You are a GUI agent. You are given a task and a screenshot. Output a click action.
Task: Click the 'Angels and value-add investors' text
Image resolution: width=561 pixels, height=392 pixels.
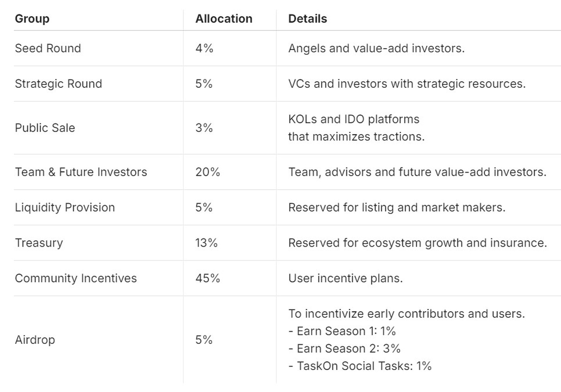coord(376,49)
